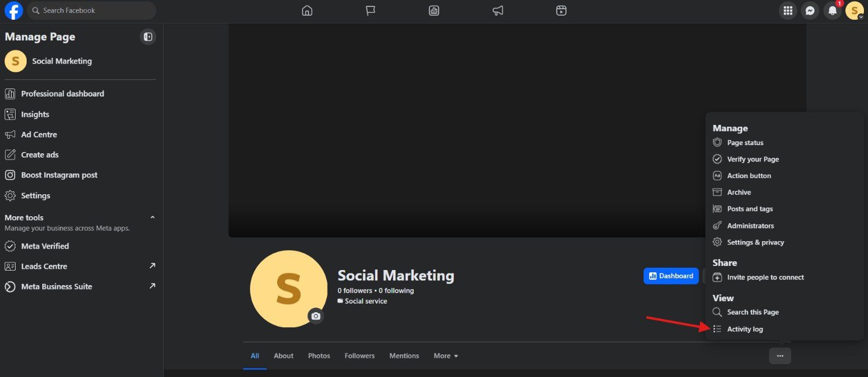The height and width of the screenshot is (377, 868).
Task: Click the camera icon on profile picture
Action: click(x=315, y=316)
